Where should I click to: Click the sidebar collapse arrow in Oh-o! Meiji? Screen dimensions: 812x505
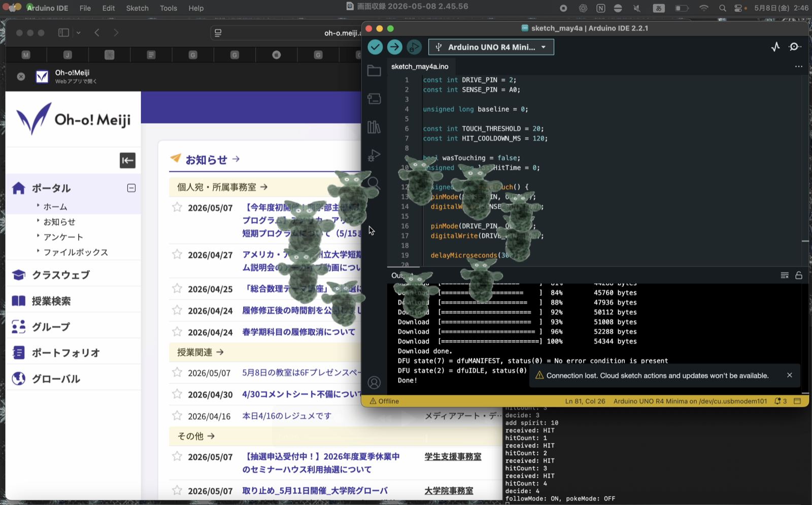click(127, 160)
